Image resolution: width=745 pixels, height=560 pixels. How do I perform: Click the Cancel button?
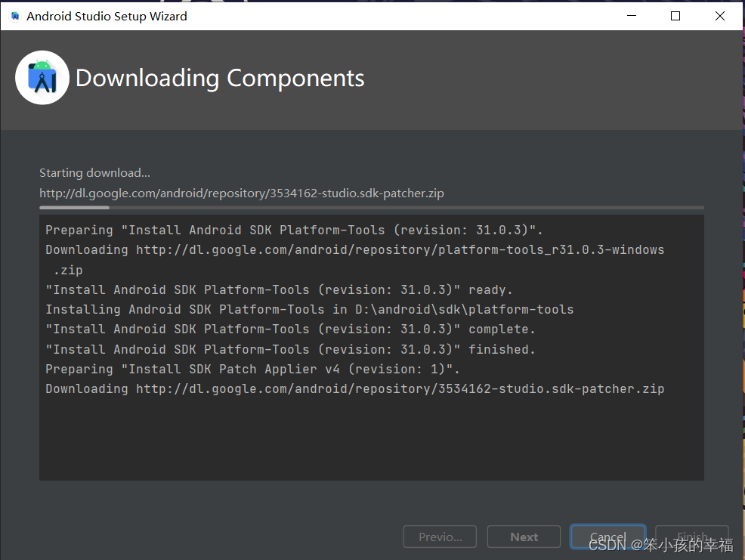click(x=607, y=537)
